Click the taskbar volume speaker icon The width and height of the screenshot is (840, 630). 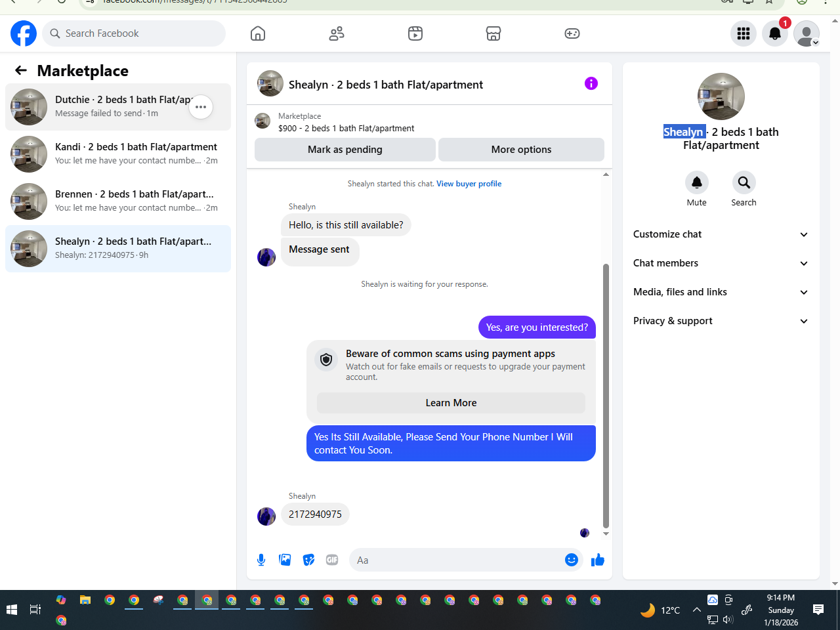click(728, 619)
